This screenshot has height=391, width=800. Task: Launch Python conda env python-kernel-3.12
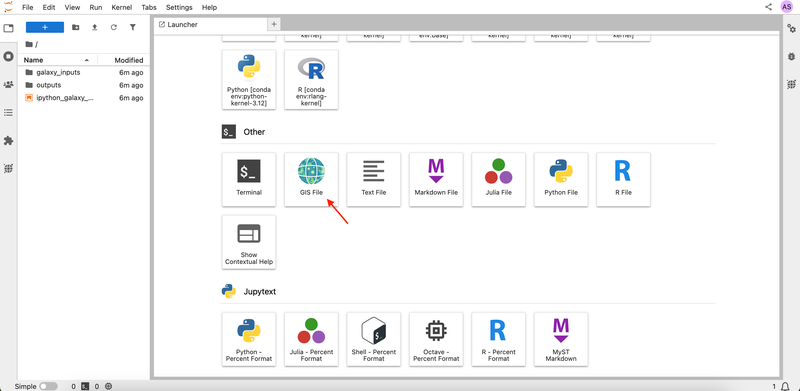click(x=249, y=80)
